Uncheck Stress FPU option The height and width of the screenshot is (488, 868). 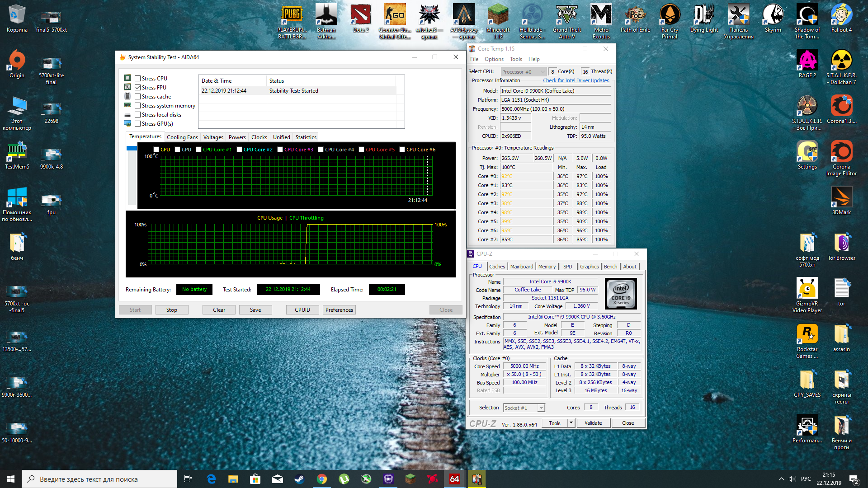[138, 88]
